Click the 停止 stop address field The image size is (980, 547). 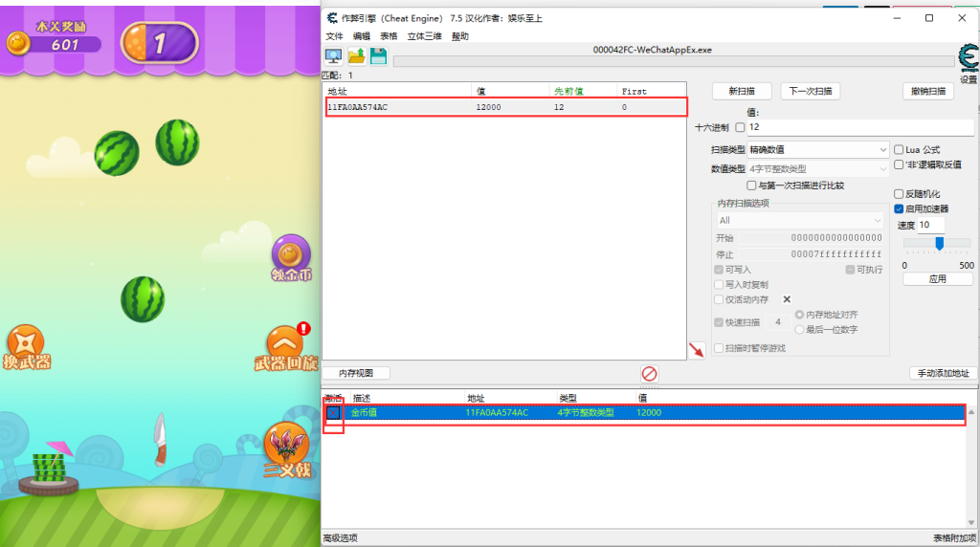click(x=812, y=254)
